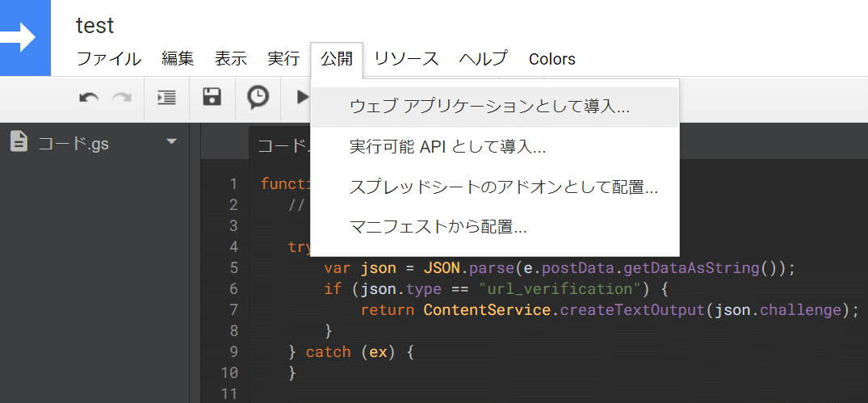Image resolution: width=868 pixels, height=403 pixels.
Task: Open the リソース menu
Action: [406, 59]
